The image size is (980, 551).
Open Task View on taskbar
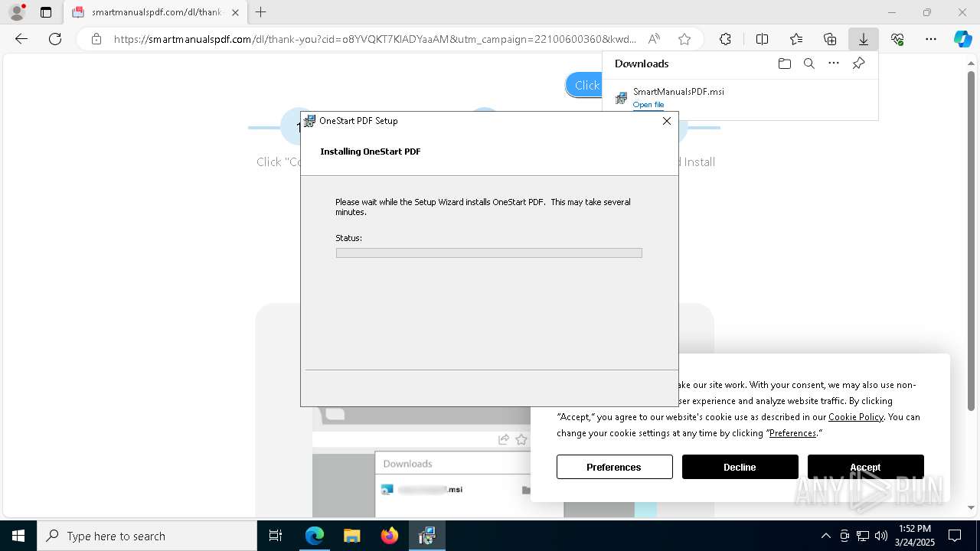click(276, 536)
